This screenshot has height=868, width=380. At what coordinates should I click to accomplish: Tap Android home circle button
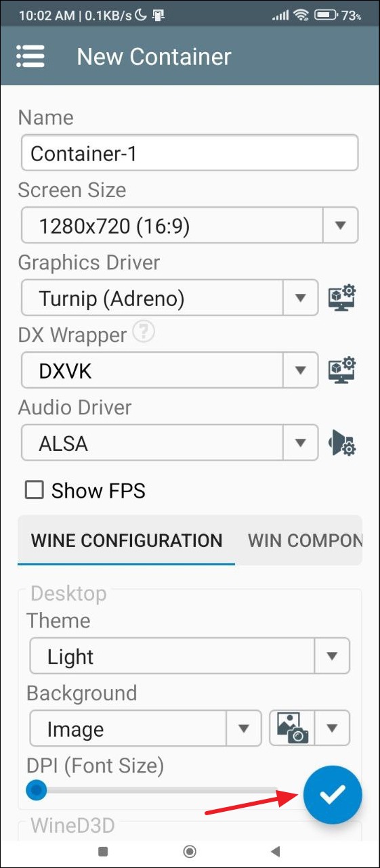[190, 851]
